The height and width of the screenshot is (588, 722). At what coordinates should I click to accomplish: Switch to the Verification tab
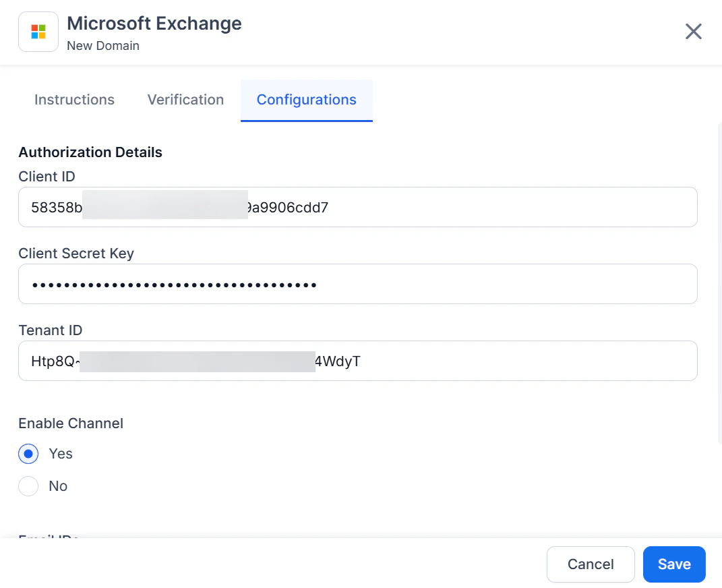[x=185, y=100]
